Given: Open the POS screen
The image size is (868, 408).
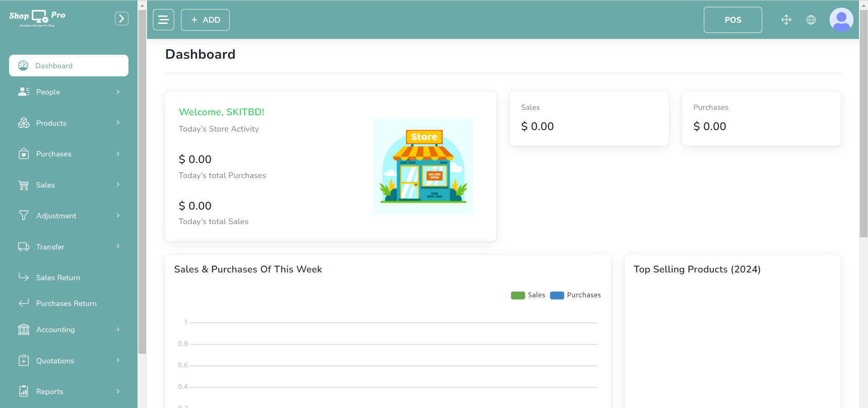Looking at the screenshot, I should click(732, 19).
